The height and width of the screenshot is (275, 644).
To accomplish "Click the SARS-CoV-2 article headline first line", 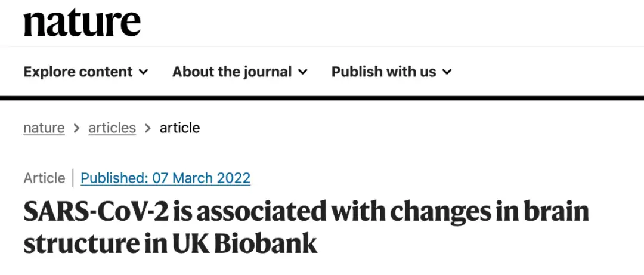I will pos(306,212).
